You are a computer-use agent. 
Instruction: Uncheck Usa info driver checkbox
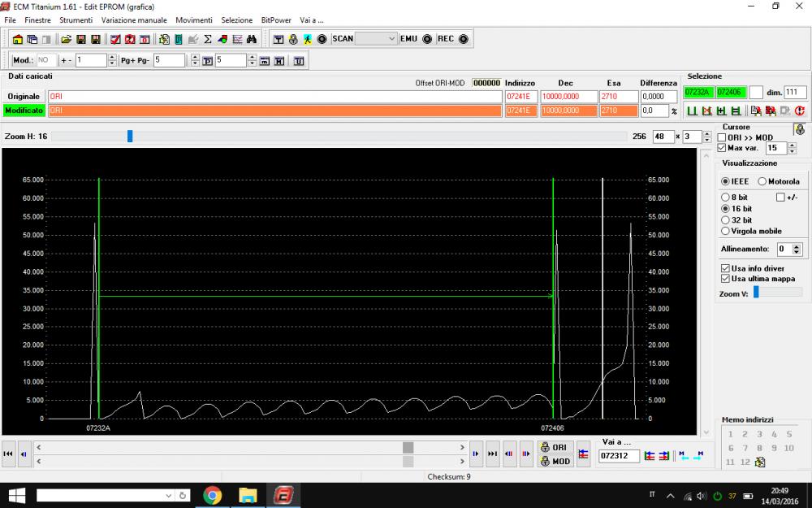coord(725,268)
